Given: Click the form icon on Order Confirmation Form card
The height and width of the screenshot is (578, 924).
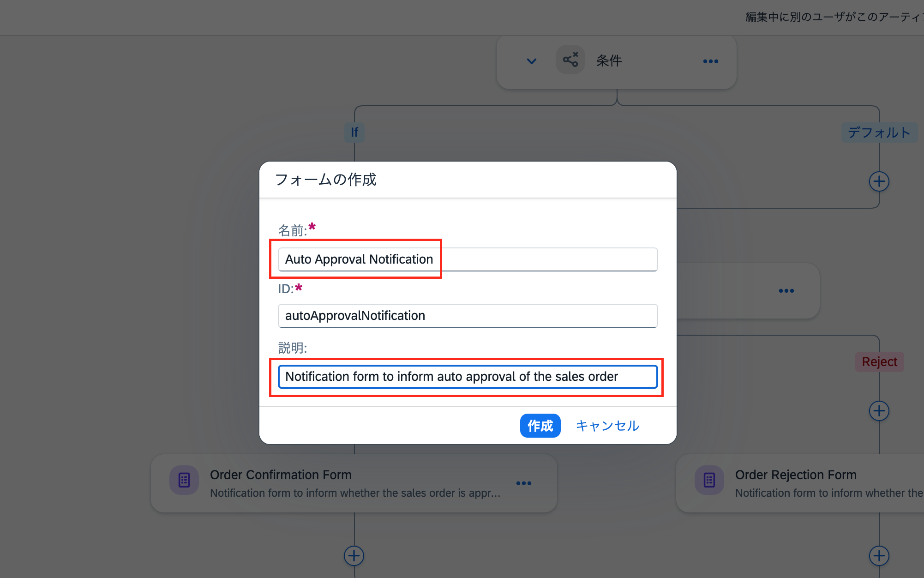Looking at the screenshot, I should pyautogui.click(x=184, y=480).
